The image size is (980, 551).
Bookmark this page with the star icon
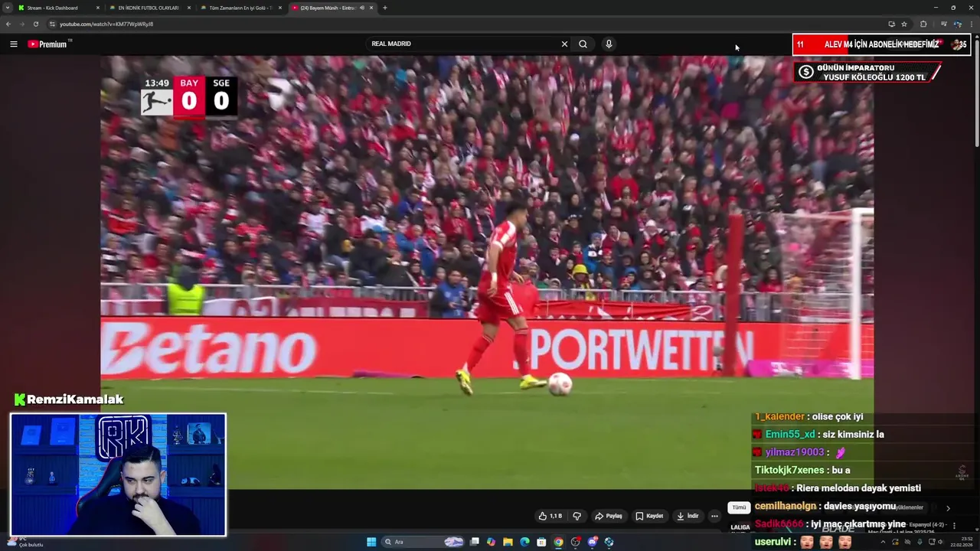pos(904,24)
